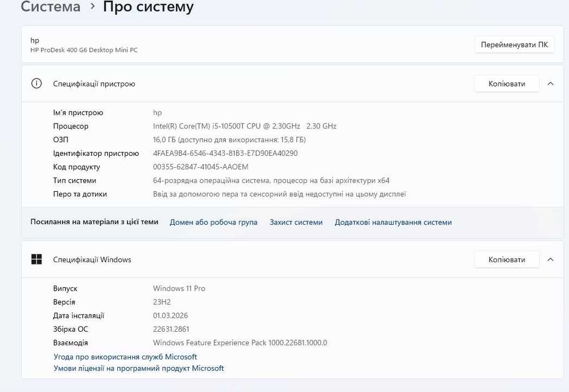Click the Перейменувати ПК button
569x392 pixels.
514,44
